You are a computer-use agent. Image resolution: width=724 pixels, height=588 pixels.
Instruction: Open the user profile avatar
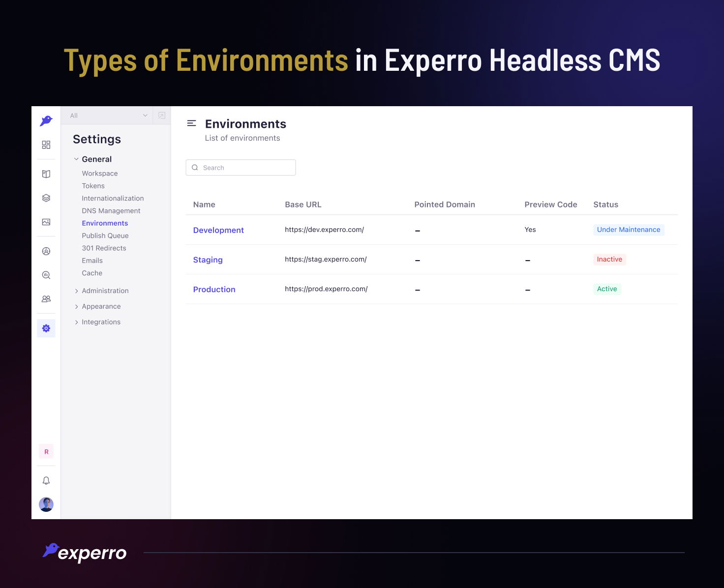46,504
